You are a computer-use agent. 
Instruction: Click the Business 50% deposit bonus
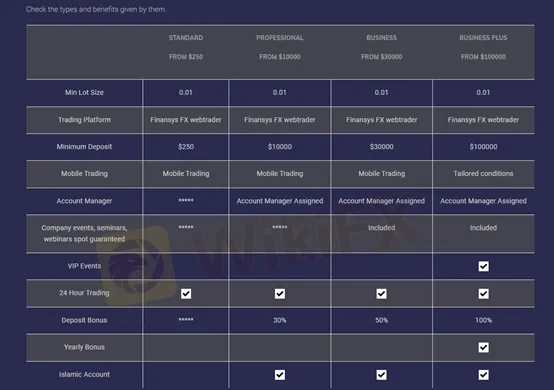(382, 320)
